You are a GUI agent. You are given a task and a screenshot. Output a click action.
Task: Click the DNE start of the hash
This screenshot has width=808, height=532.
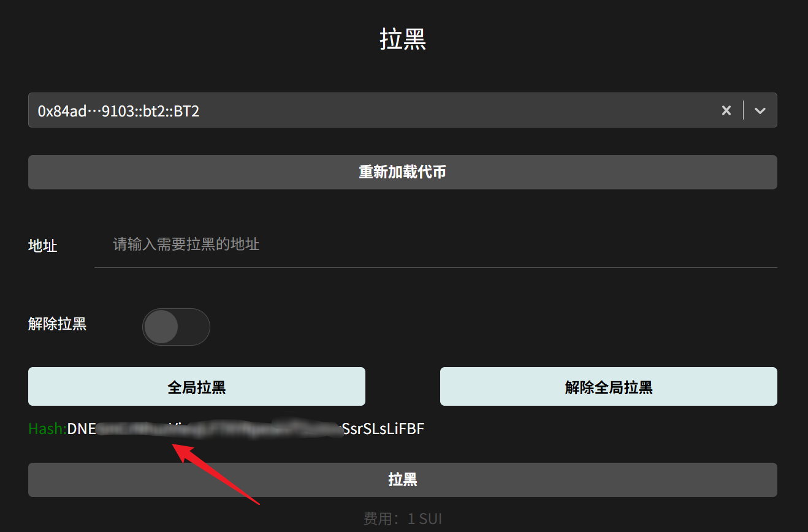point(82,428)
